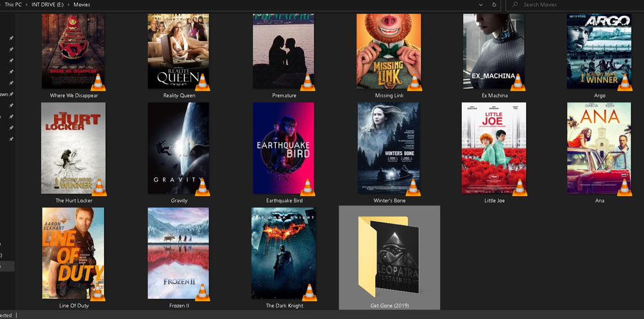This screenshot has width=644, height=319.
Task: Click the 'Line Of Duty' file name
Action: 74,306
